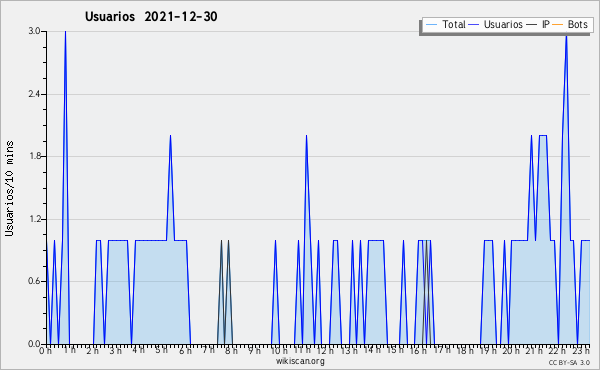Click the Total legend line swatch
The height and width of the screenshot is (370, 600).
tap(431, 25)
